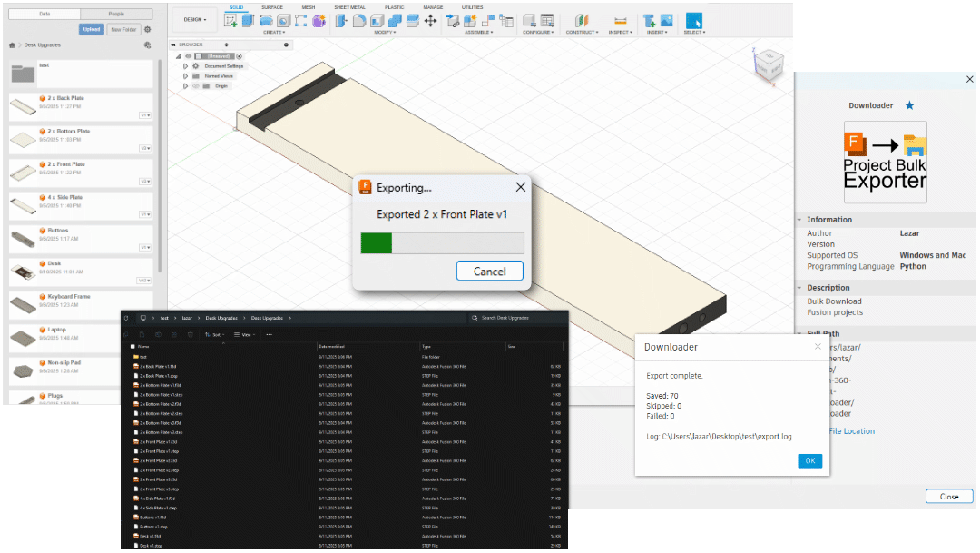
Task: Click the Select cursor tool
Action: [x=693, y=20]
